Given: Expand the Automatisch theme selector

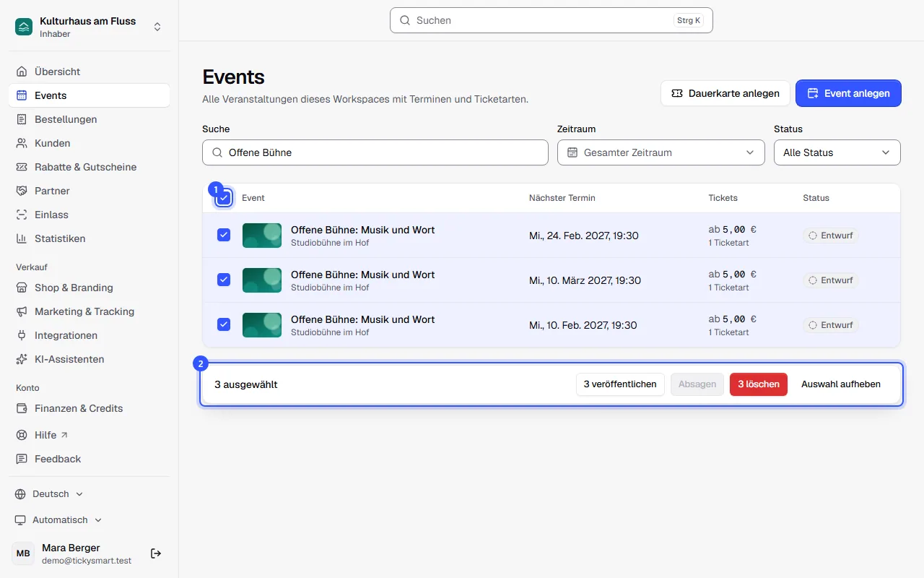Looking at the screenshot, I should [x=58, y=520].
